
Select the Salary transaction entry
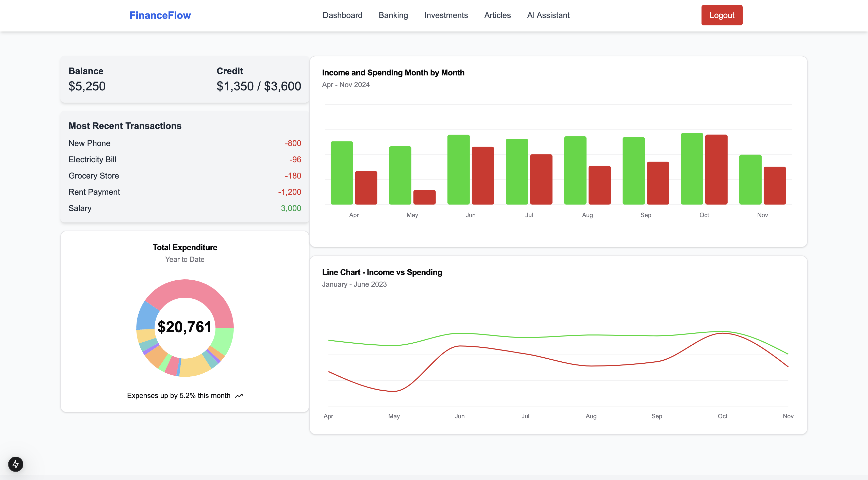point(80,208)
